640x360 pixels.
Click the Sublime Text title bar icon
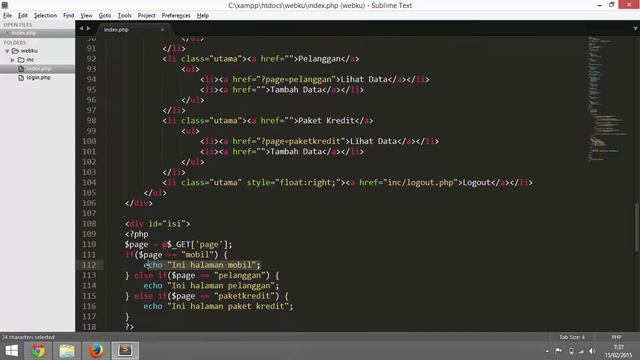click(x=4, y=5)
